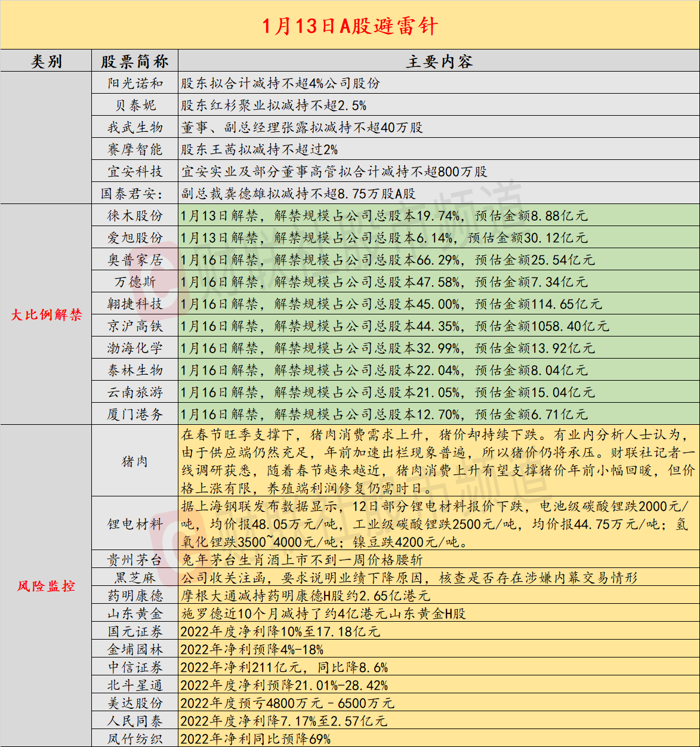Click the stock name 赛摩智能
Screen dimensions: 700x747
coord(135,149)
